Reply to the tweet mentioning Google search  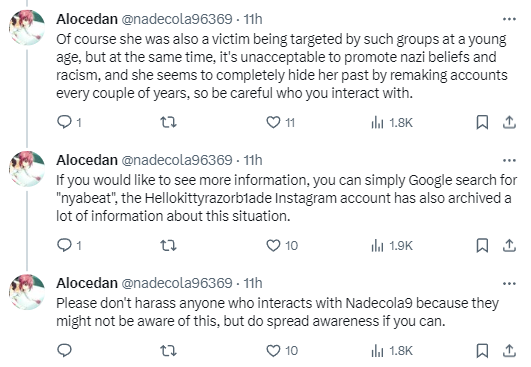[69, 245]
